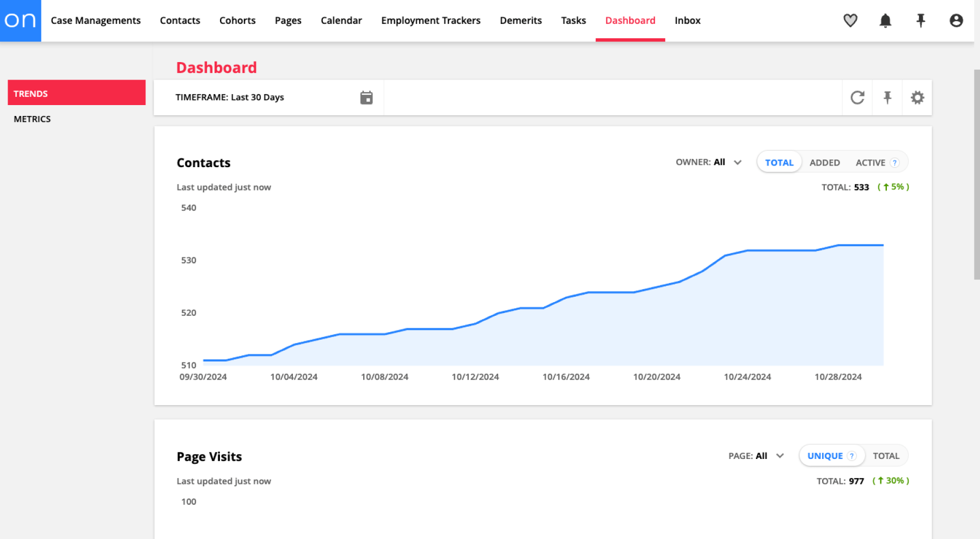Switch to the METRICS sidebar tab
This screenshot has width=980, height=539.
32,119
